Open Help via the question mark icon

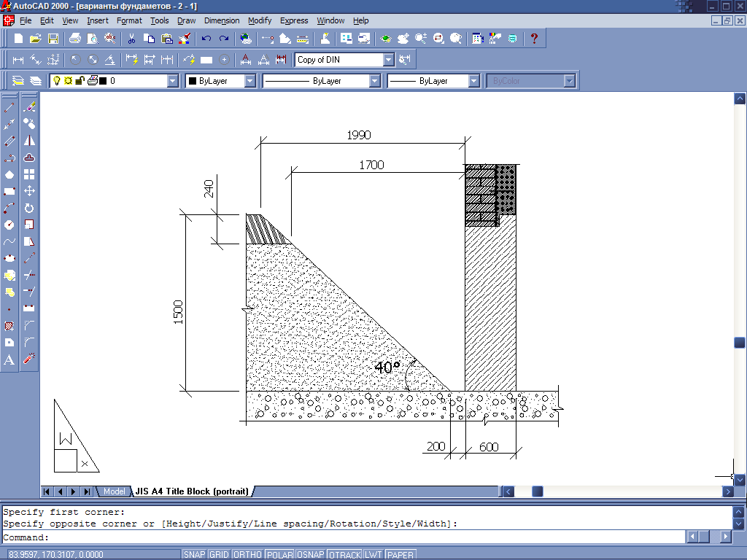[534, 39]
